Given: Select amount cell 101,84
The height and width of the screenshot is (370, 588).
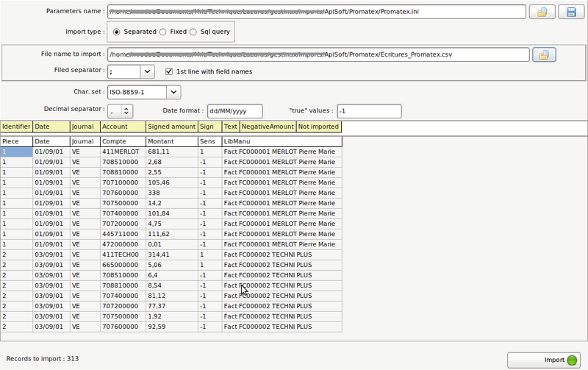Looking at the screenshot, I should click(x=172, y=213).
